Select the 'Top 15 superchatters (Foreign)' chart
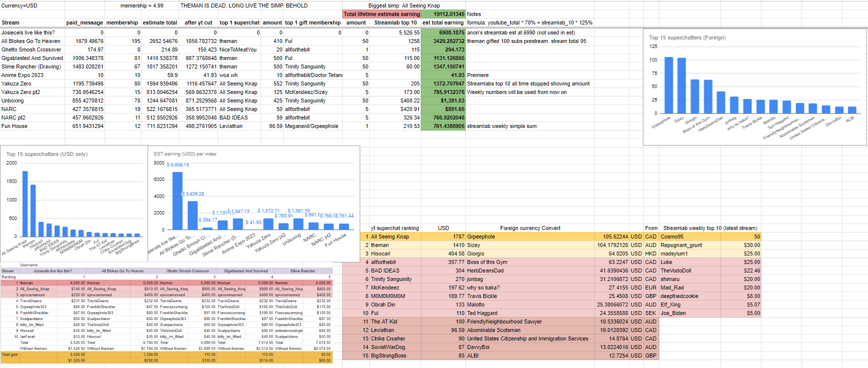 tap(755, 87)
